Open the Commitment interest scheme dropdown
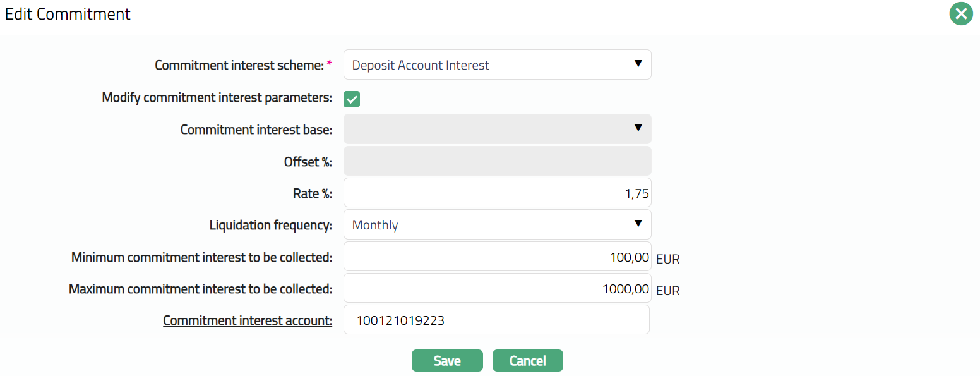Viewport: 980px width, 376px height. 497,65
